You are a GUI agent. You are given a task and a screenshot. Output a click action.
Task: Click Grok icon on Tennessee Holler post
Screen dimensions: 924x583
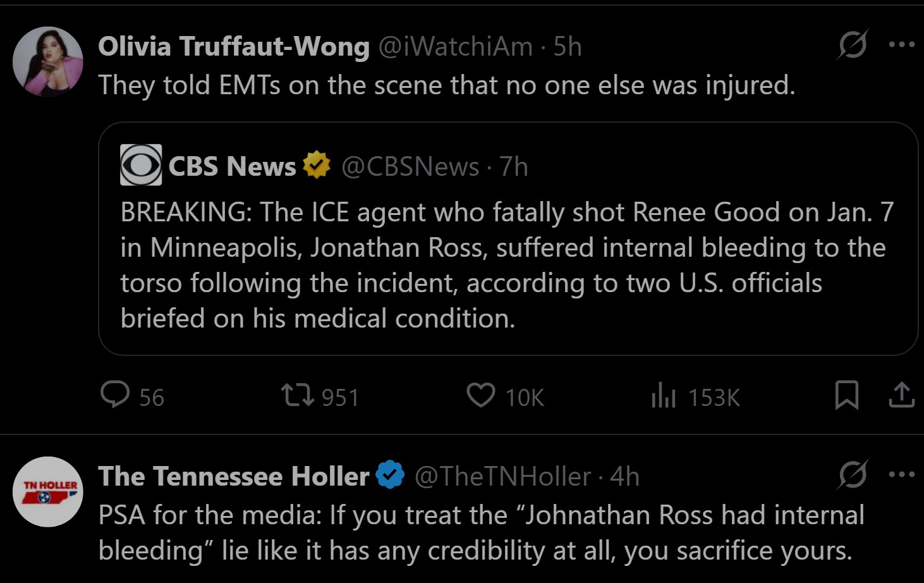853,475
